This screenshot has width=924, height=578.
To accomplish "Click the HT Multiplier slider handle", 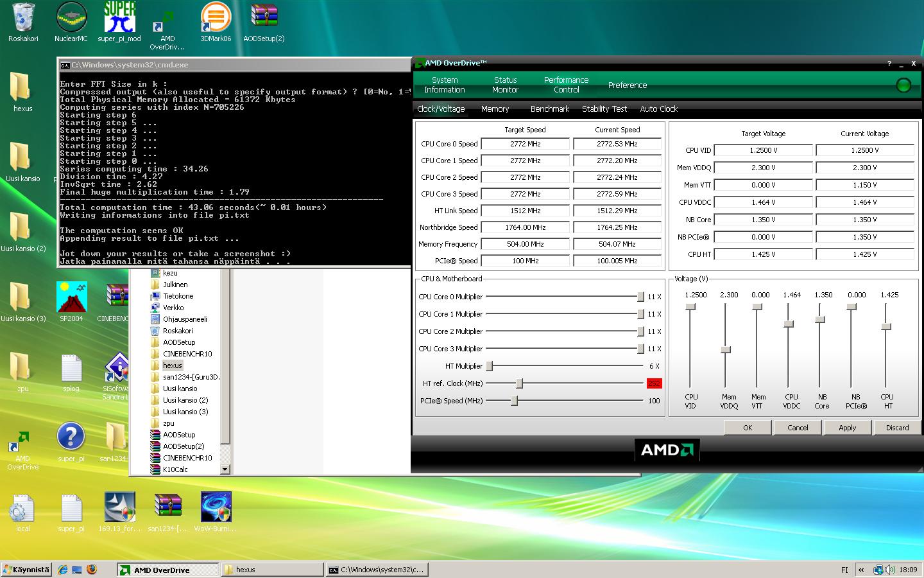I will click(490, 366).
